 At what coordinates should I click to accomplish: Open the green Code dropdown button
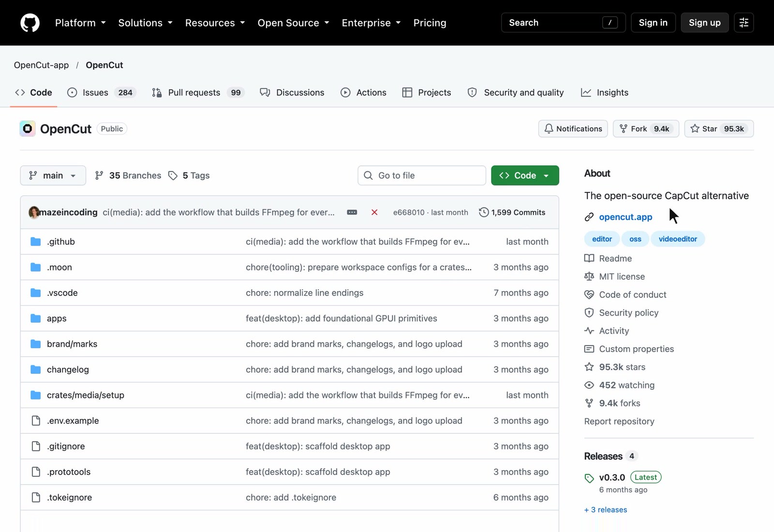click(x=525, y=176)
